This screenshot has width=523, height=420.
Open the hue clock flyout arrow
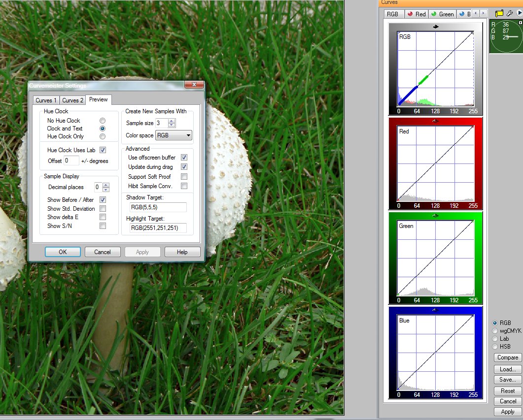[521, 22]
